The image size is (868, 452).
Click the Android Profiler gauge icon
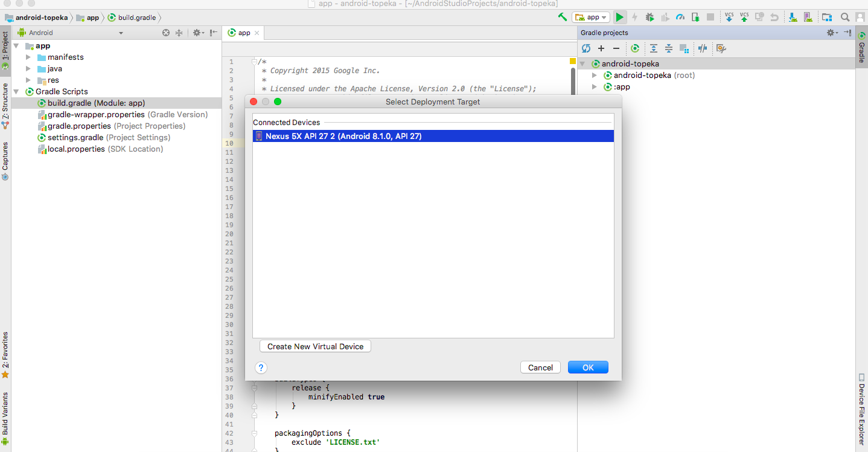click(x=680, y=18)
